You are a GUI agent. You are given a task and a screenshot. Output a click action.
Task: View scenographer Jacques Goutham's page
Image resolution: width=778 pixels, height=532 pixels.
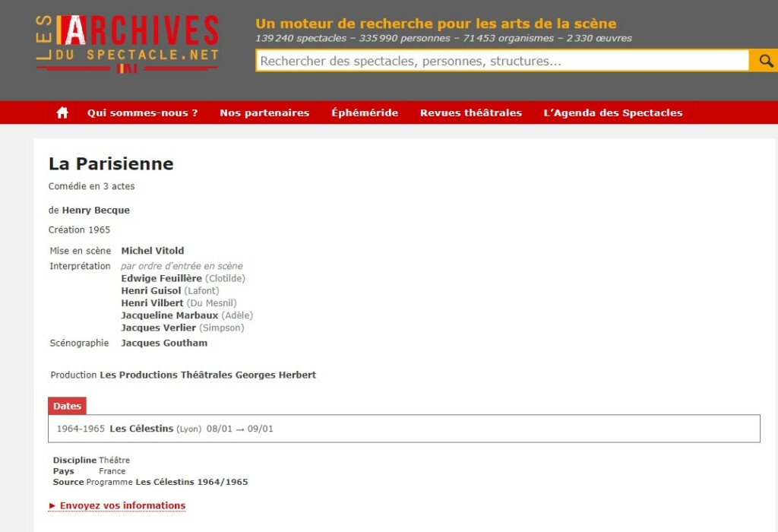tap(164, 343)
